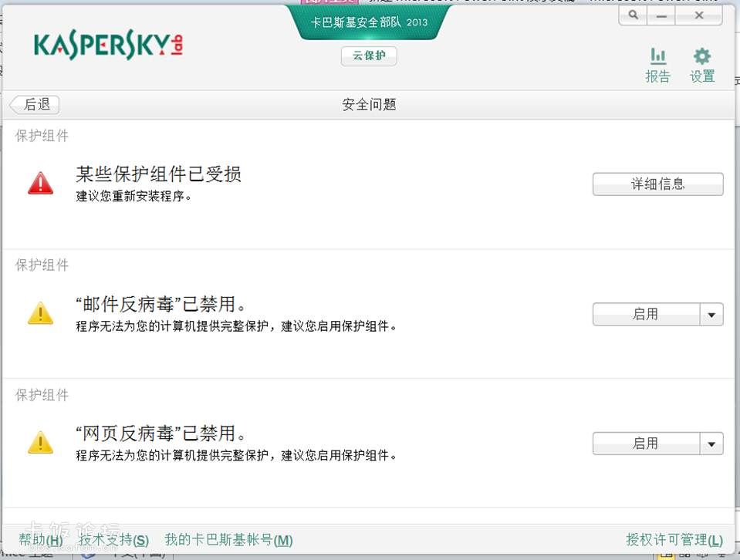The width and height of the screenshot is (740, 560).
Task: Click the heading 某些保护组件已受损
Action: (159, 174)
